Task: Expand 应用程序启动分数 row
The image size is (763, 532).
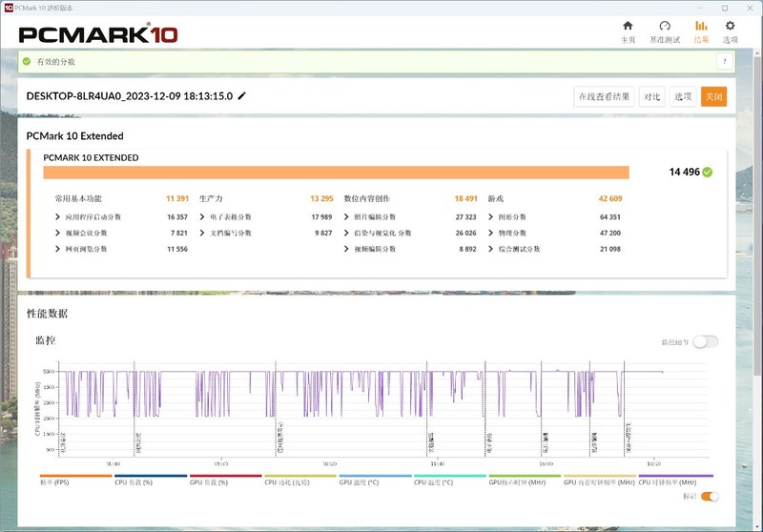Action: [57, 216]
